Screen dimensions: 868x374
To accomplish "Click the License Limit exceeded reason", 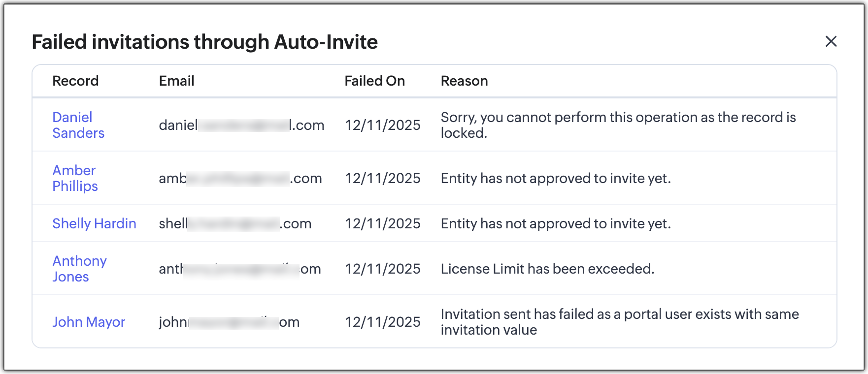I will (547, 269).
